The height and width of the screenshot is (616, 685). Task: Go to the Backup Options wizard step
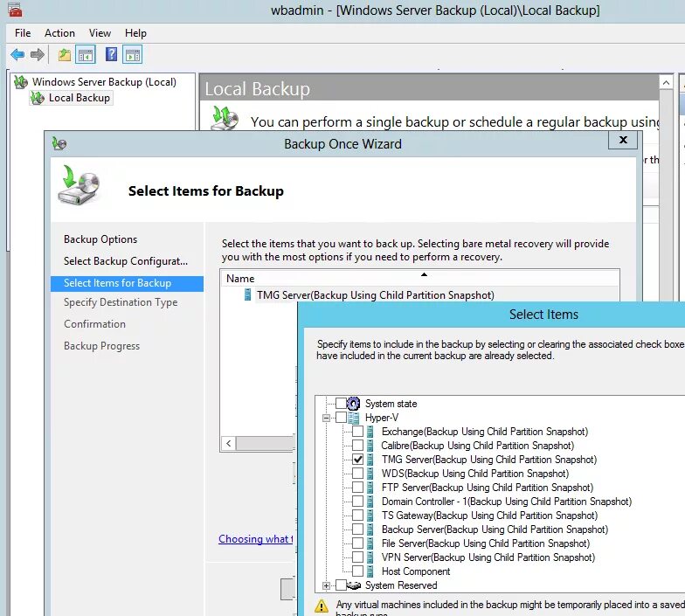100,239
